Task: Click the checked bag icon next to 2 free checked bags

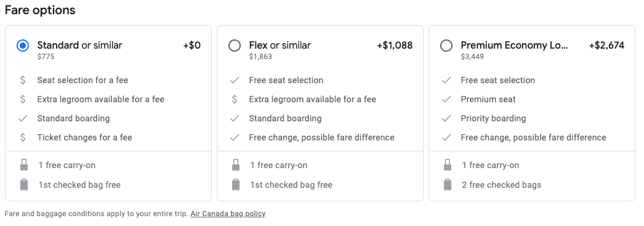Action: 448,185
